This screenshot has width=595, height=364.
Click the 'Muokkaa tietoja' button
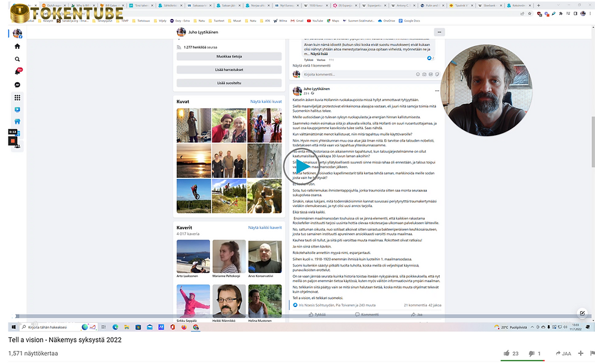coord(228,57)
